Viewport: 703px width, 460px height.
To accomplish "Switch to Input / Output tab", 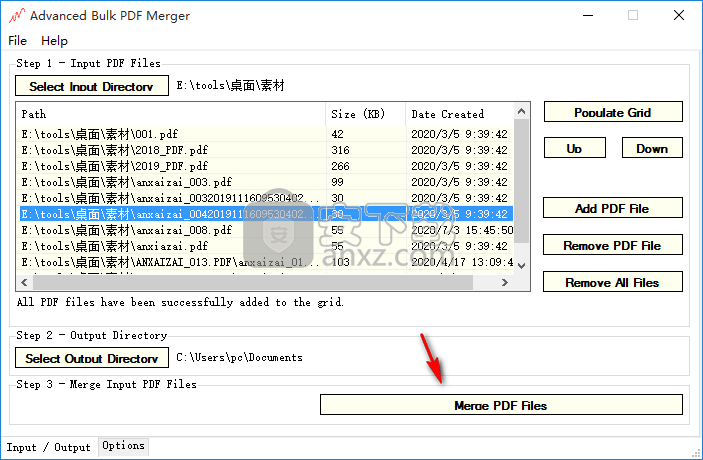I will (48, 447).
